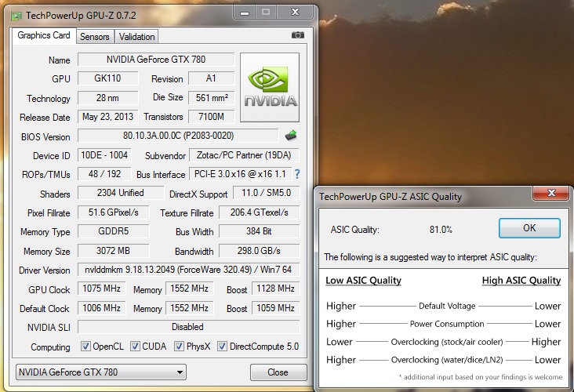Switch to the Validation tab

point(136,37)
